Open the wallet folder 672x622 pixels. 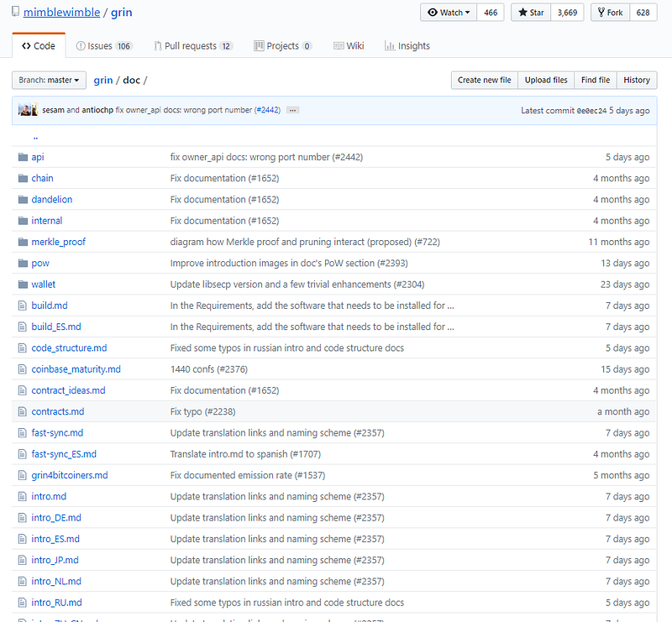(44, 284)
